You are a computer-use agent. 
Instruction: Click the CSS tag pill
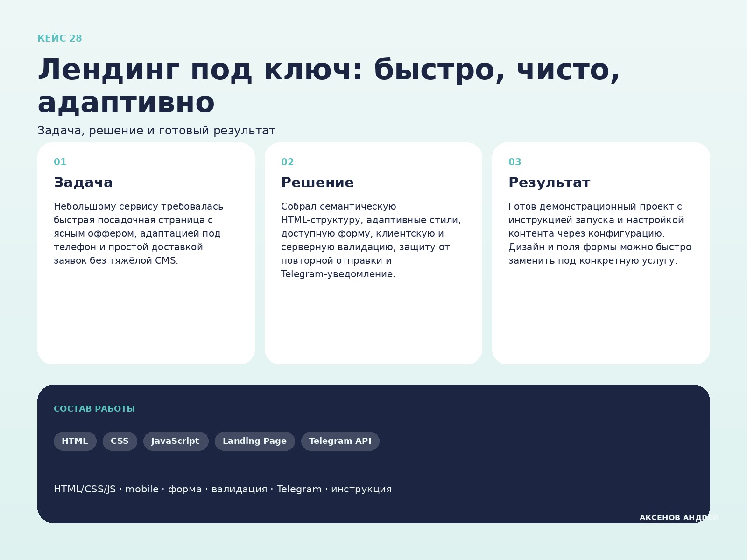120,441
